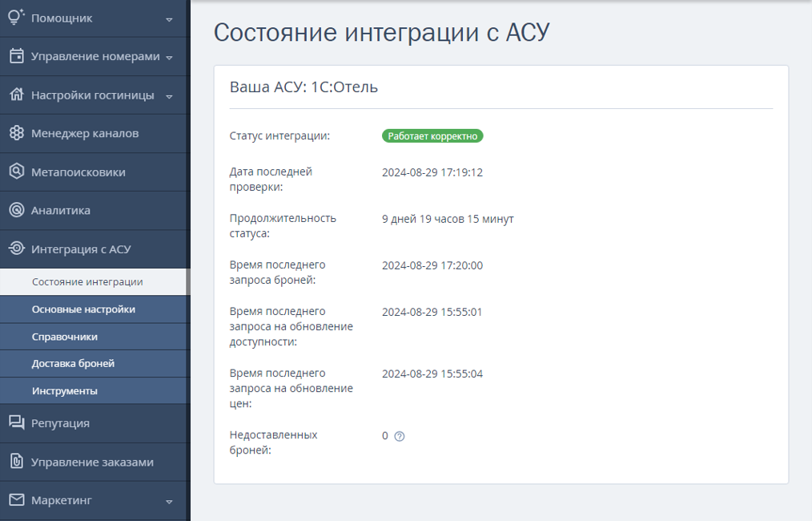The width and height of the screenshot is (812, 521).
Task: Go to Основные настройки submenu
Action: [x=94, y=309]
